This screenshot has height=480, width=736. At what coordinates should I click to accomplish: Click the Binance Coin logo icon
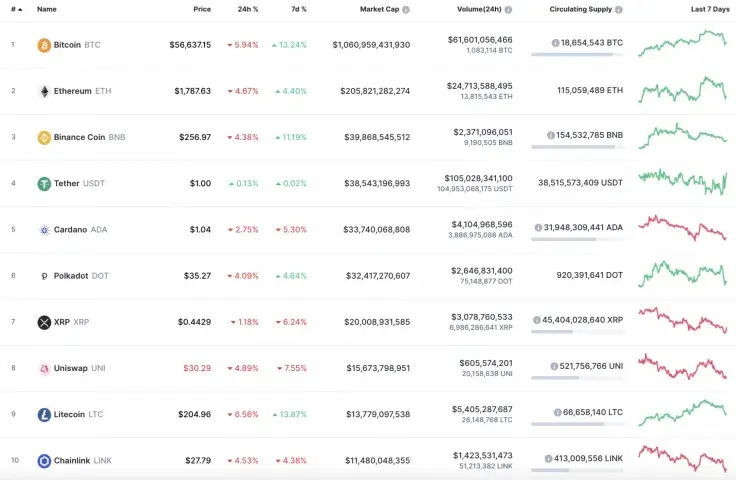[44, 137]
